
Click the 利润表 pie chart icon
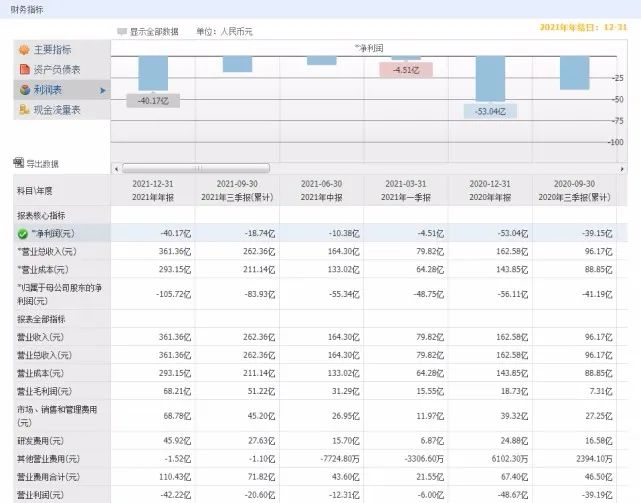[x=25, y=90]
